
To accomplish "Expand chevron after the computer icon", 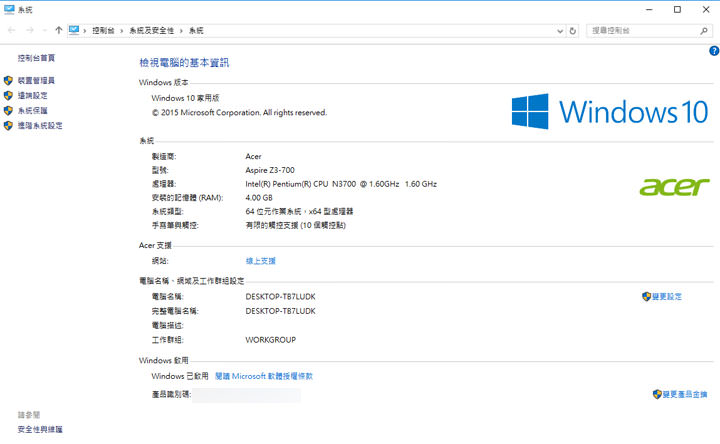I will [x=84, y=31].
